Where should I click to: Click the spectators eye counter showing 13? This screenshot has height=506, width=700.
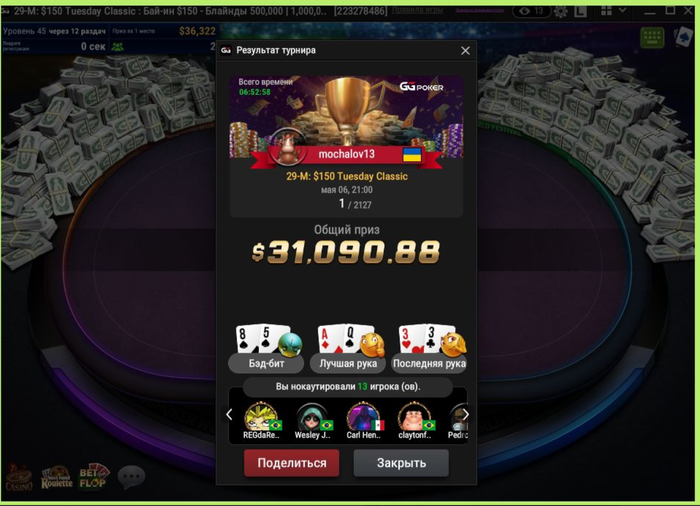[x=531, y=11]
